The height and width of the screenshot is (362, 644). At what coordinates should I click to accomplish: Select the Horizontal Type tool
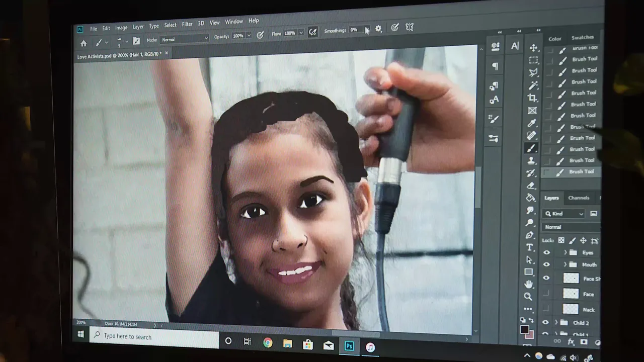coord(529,247)
